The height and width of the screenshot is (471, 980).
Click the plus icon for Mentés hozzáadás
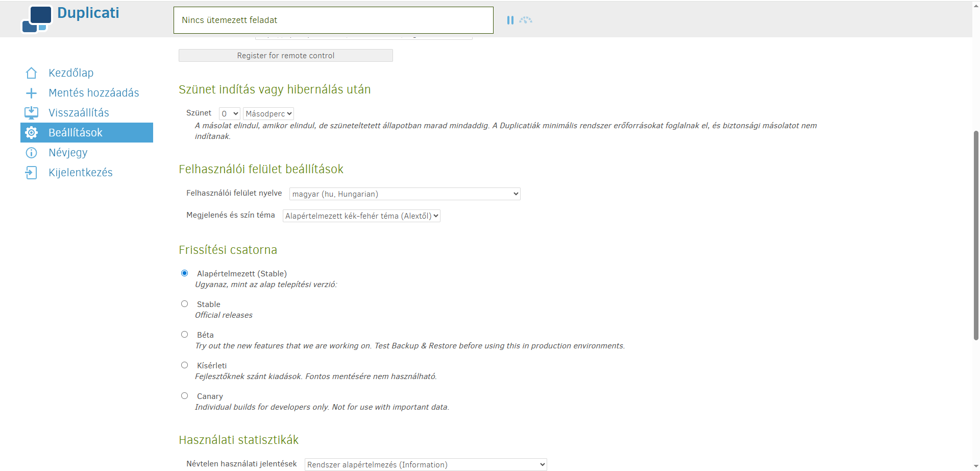click(x=31, y=93)
